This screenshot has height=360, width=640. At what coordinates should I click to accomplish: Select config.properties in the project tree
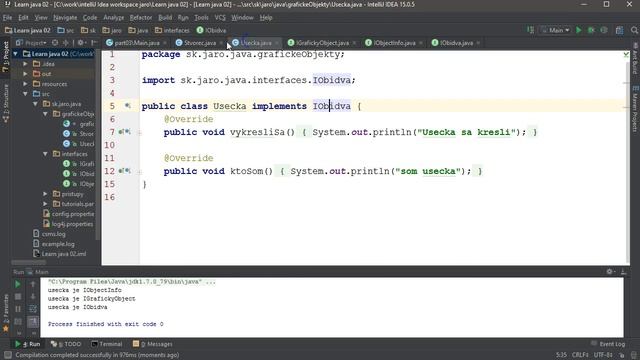point(68,214)
